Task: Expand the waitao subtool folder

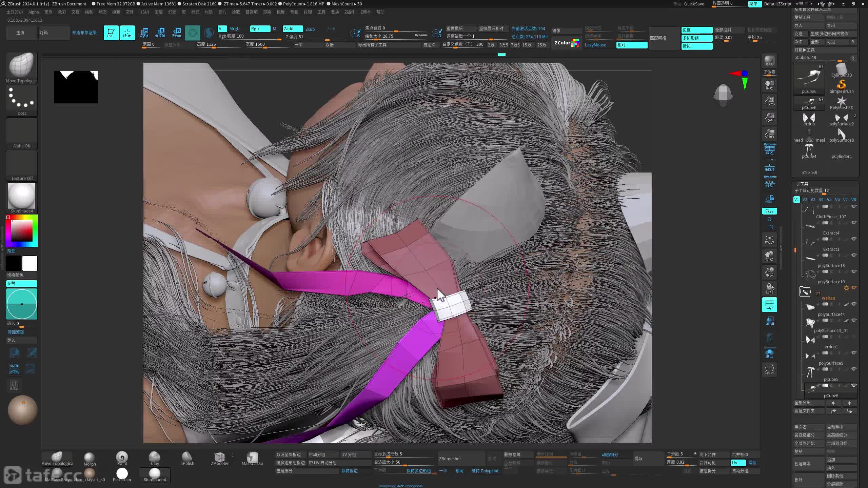Action: coord(805,291)
